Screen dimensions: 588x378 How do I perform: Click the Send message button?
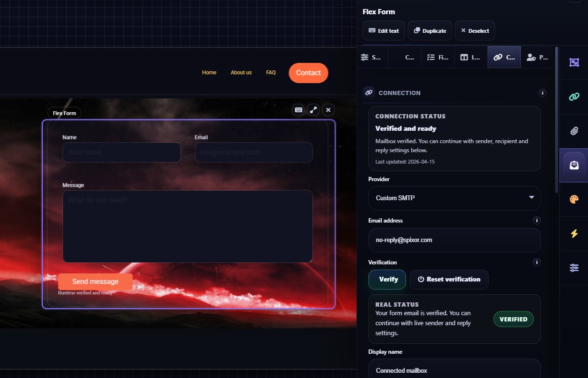click(x=95, y=281)
